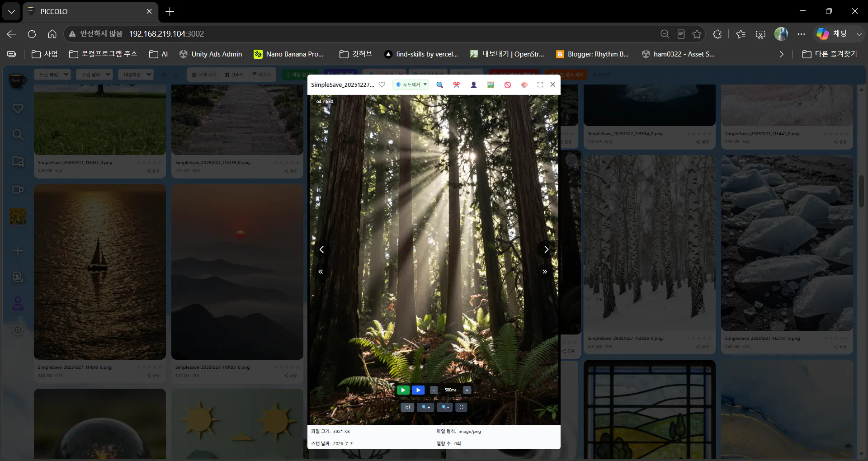
Task: Click the sunflower thumbnail icon in sidebar
Action: tap(18, 216)
